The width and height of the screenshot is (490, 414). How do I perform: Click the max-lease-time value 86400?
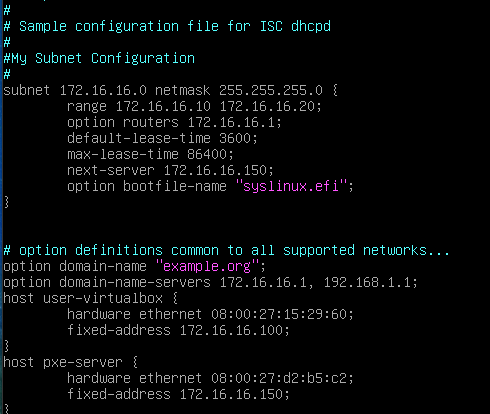point(207,154)
